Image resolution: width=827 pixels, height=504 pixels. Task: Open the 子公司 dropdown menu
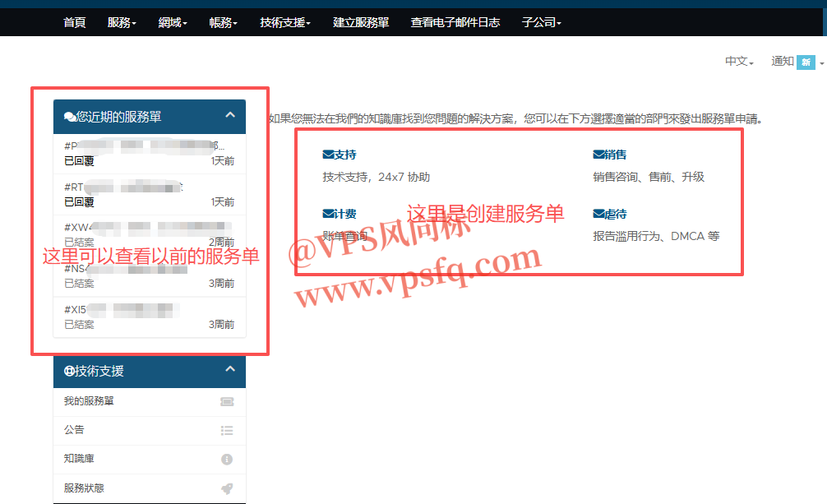tap(541, 22)
